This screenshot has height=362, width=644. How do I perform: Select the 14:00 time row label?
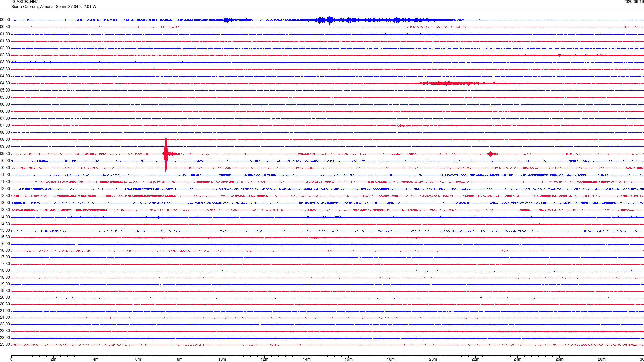click(x=5, y=217)
